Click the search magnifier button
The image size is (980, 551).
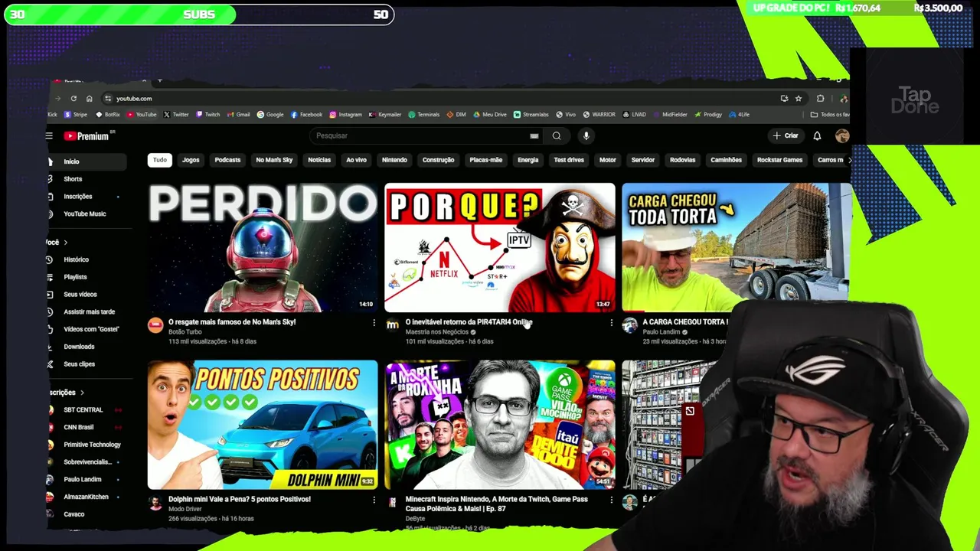tap(557, 136)
